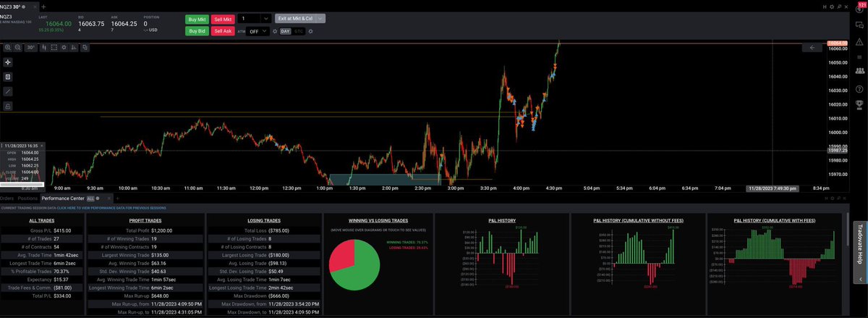Zoom in on the chart
Viewport: 868px width, 318px height.
(x=8, y=47)
